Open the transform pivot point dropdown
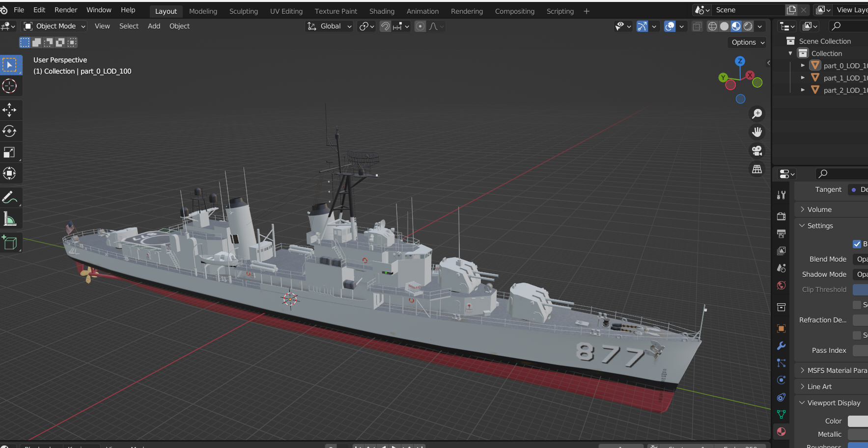The width and height of the screenshot is (868, 448). (366, 26)
